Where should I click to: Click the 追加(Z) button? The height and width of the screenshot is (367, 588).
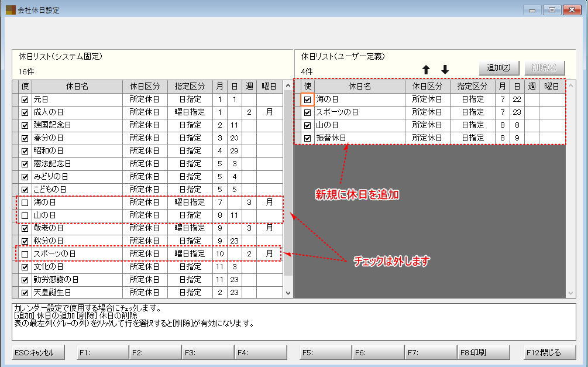click(498, 68)
